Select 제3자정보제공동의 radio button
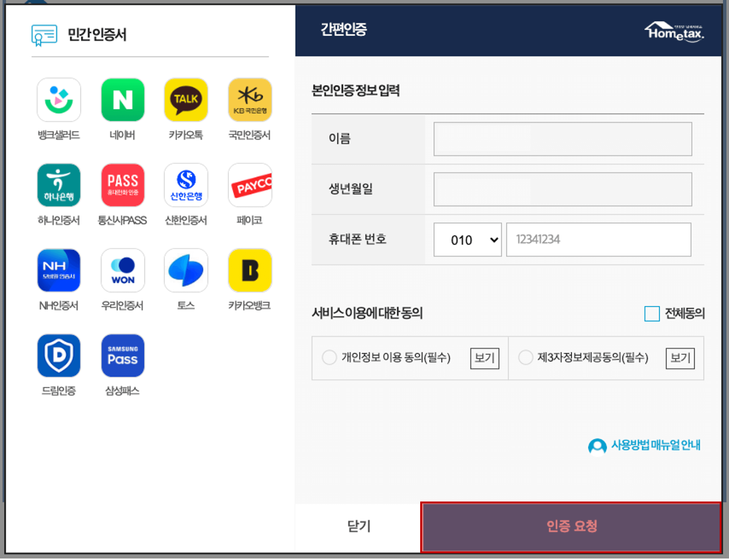The image size is (729, 560). pyautogui.click(x=525, y=358)
